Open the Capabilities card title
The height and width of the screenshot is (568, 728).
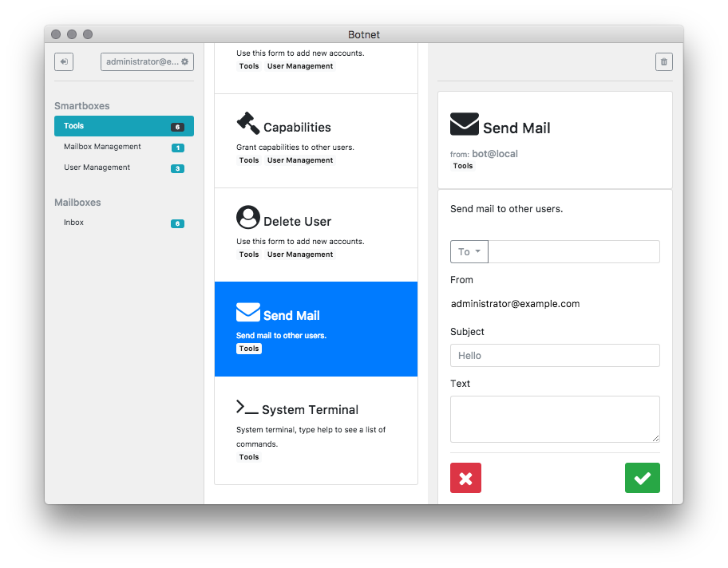coord(297,128)
